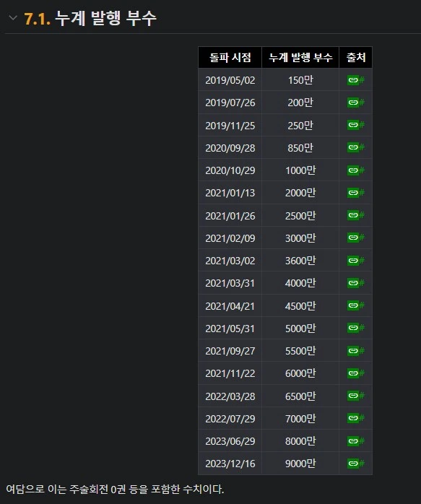
Task: Select the date cell 2020/10/29
Action: 230,170
